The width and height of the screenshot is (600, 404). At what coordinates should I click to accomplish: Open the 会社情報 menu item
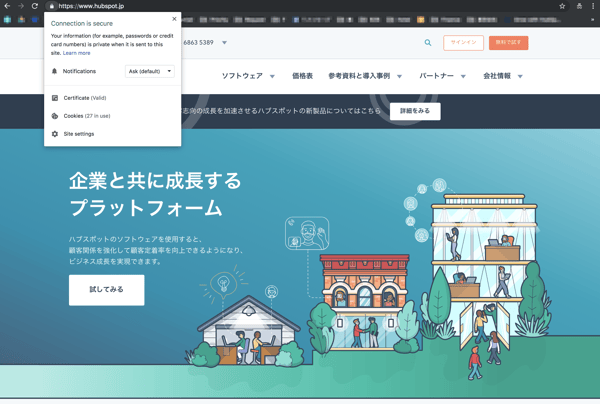point(502,76)
